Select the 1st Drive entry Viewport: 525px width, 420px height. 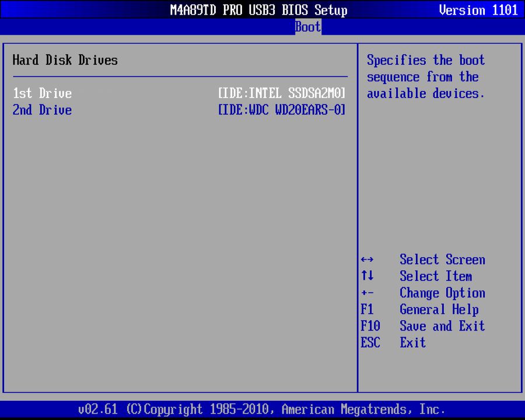tap(41, 93)
